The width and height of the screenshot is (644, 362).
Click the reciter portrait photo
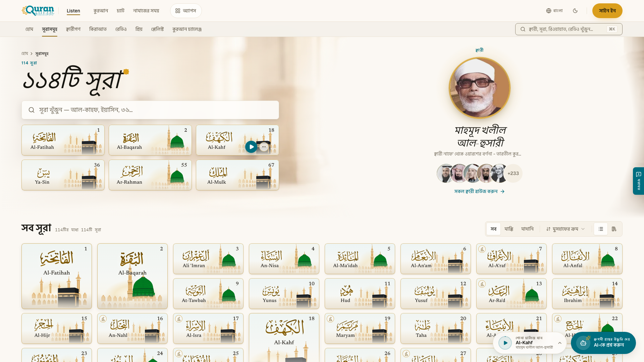(x=480, y=88)
